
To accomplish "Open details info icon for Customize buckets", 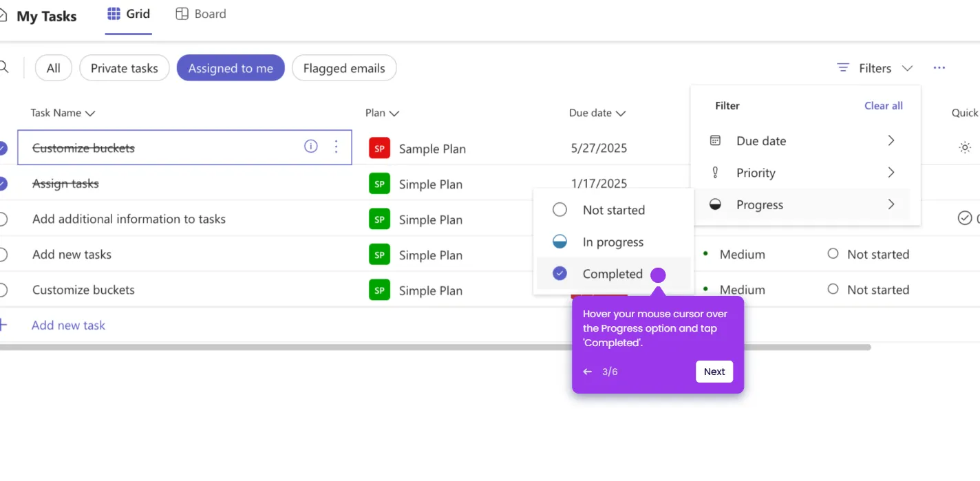I will [x=311, y=147].
